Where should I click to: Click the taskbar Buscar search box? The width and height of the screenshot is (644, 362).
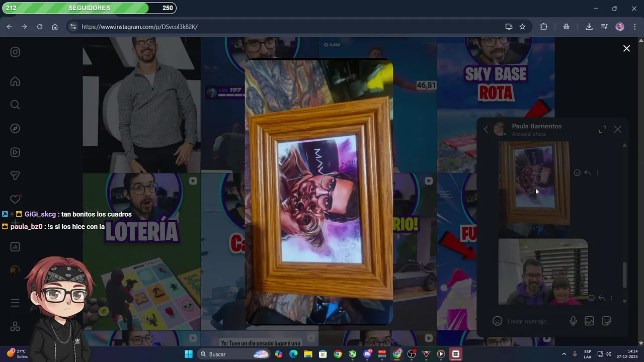[234, 354]
